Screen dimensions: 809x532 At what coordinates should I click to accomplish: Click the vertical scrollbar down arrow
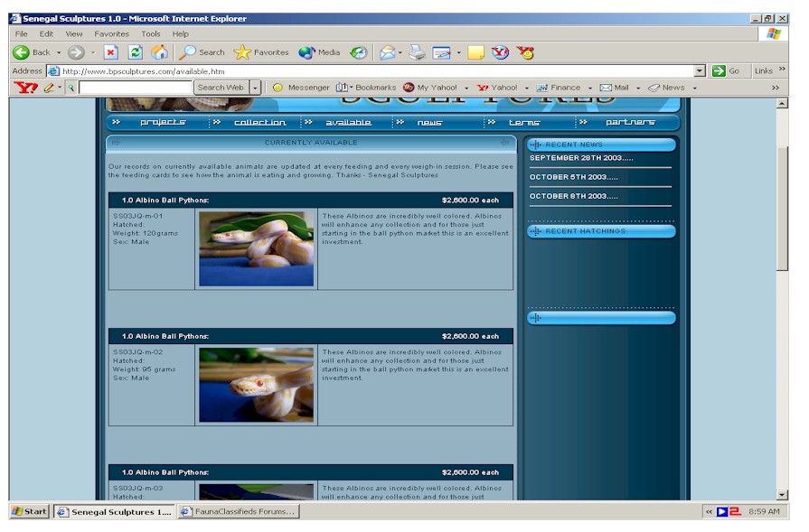pyautogui.click(x=782, y=495)
